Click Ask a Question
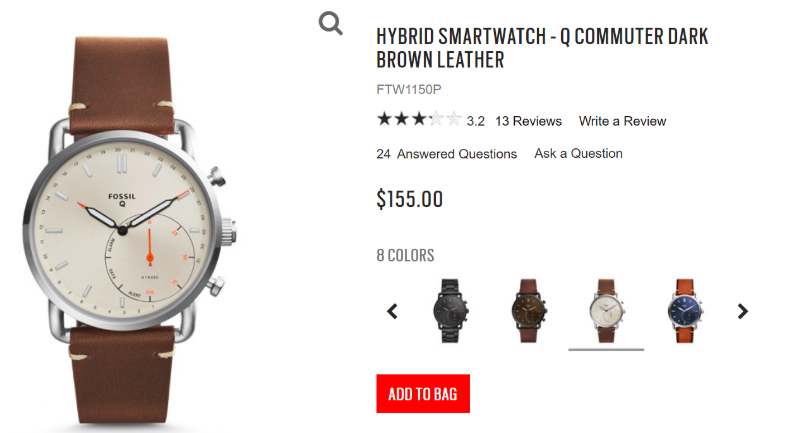Image resolution: width=787 pixels, height=433 pixels. [578, 154]
